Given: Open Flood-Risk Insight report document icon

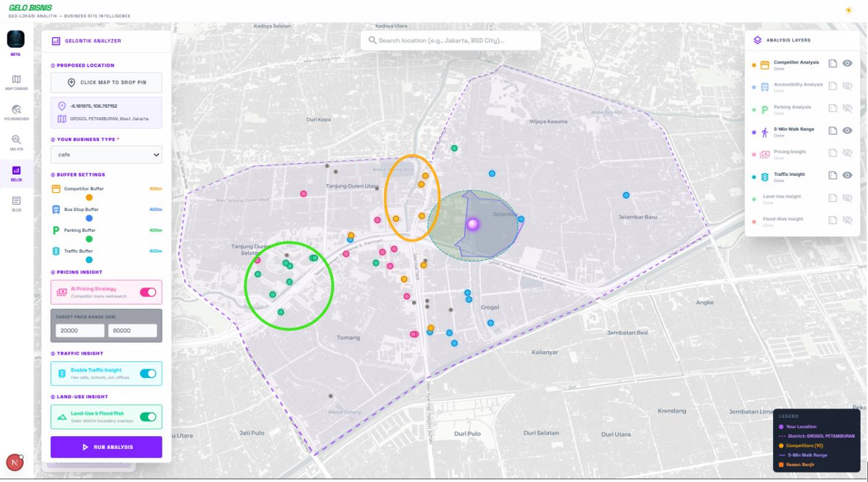Looking at the screenshot, I should [x=833, y=220].
